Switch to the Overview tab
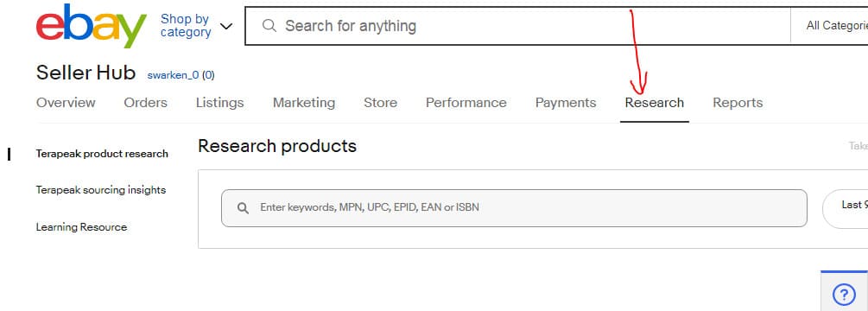Viewport: 868px width, 311px height. click(66, 103)
